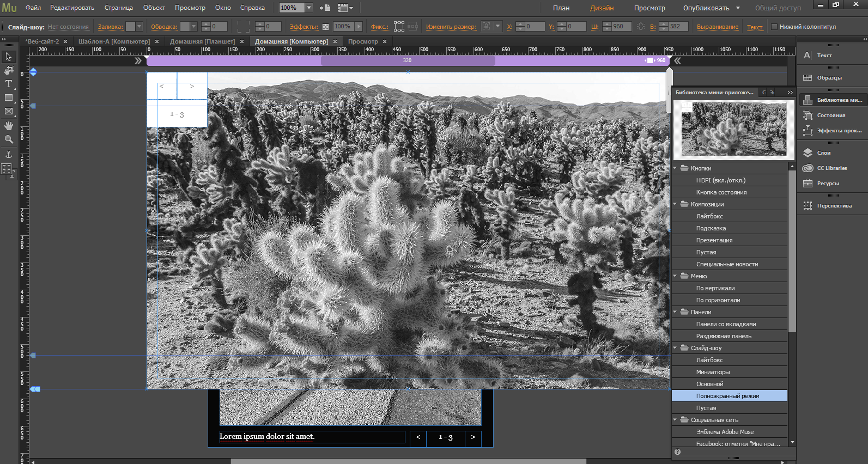This screenshot has width=868, height=464.
Task: Open the Состояния panel
Action: 832,115
